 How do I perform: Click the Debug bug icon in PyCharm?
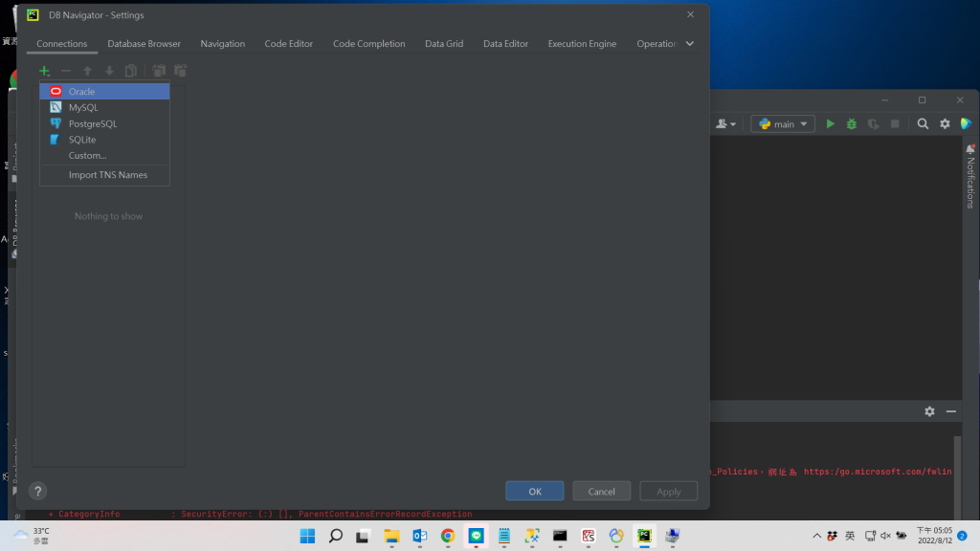coord(851,123)
